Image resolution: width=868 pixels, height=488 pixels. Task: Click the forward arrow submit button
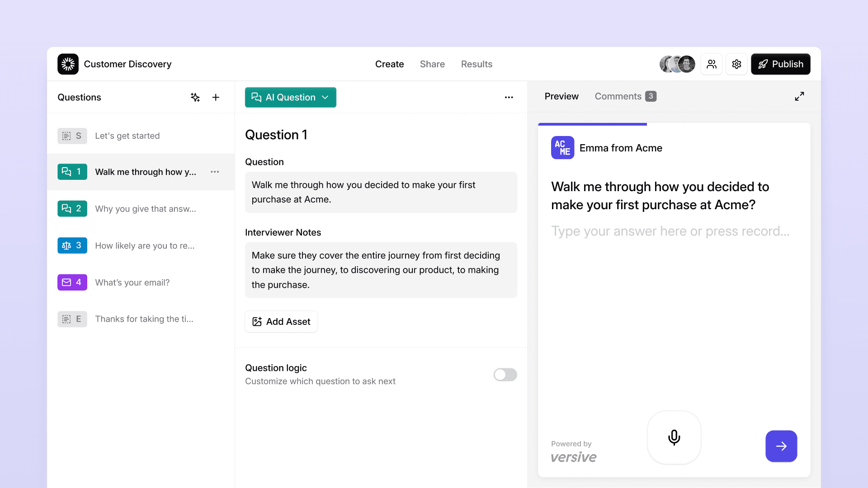point(781,446)
